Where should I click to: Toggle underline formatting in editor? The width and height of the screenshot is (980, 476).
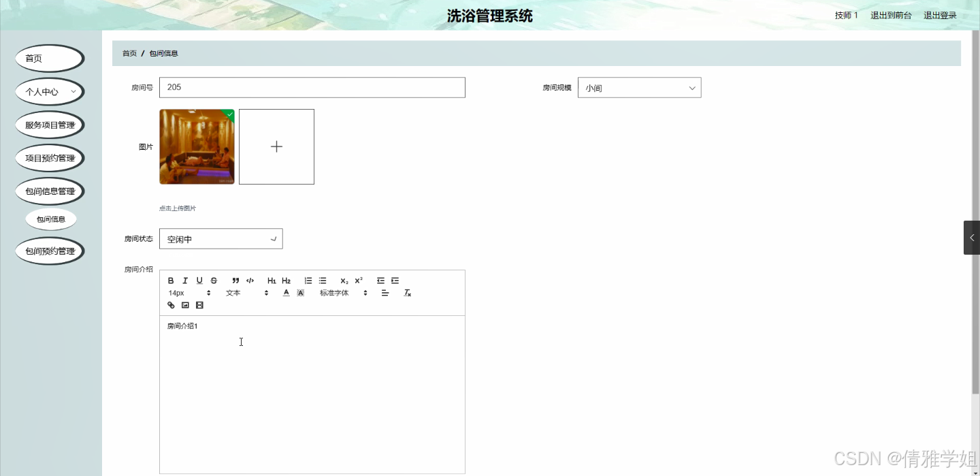[199, 281]
